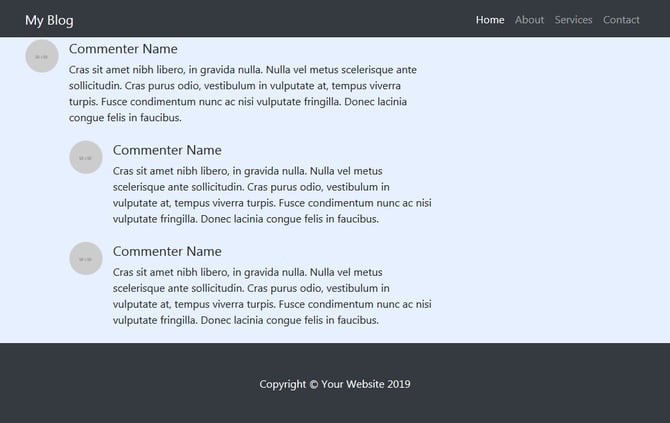Click the first commenter's avatar image
670x423 pixels.
(42, 56)
